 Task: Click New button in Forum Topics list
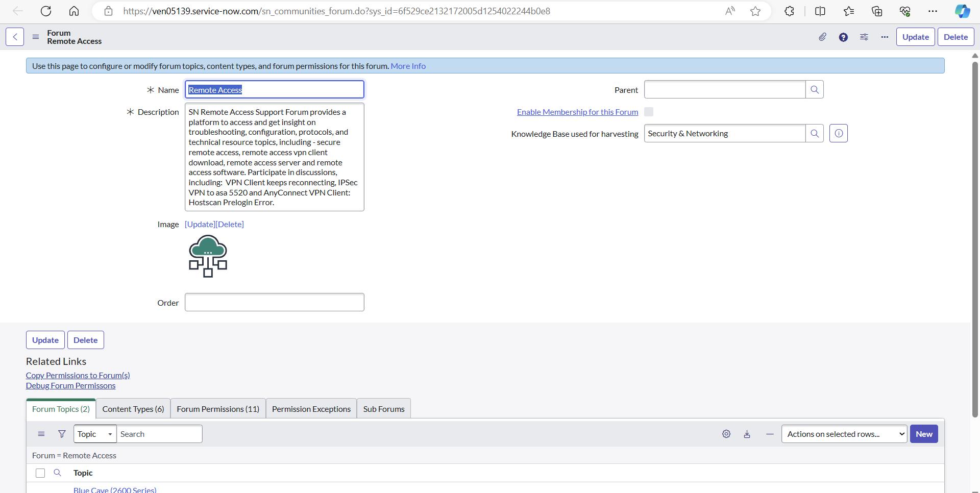[x=924, y=434]
